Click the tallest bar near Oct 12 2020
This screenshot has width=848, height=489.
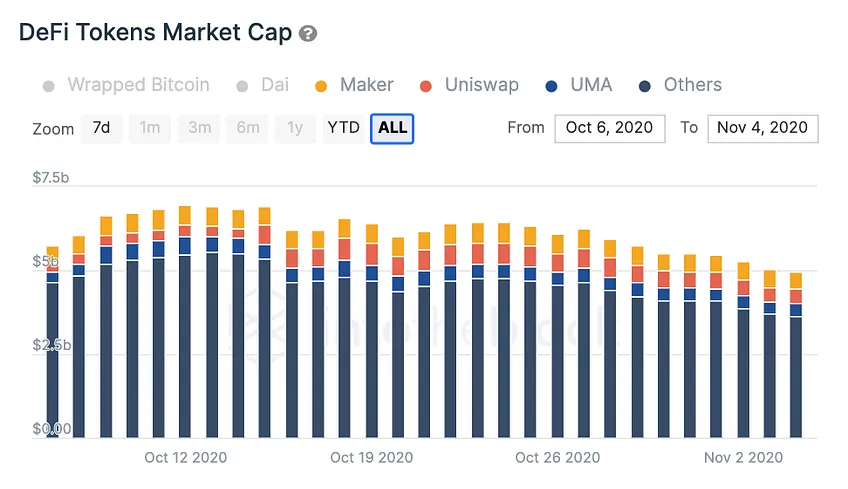(x=185, y=322)
